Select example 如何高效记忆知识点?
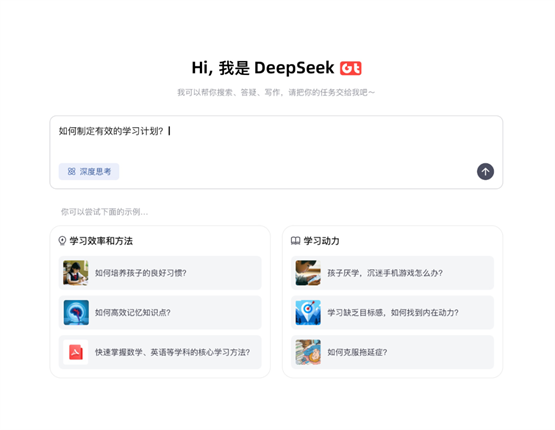This screenshot has width=555, height=430. pos(160,313)
